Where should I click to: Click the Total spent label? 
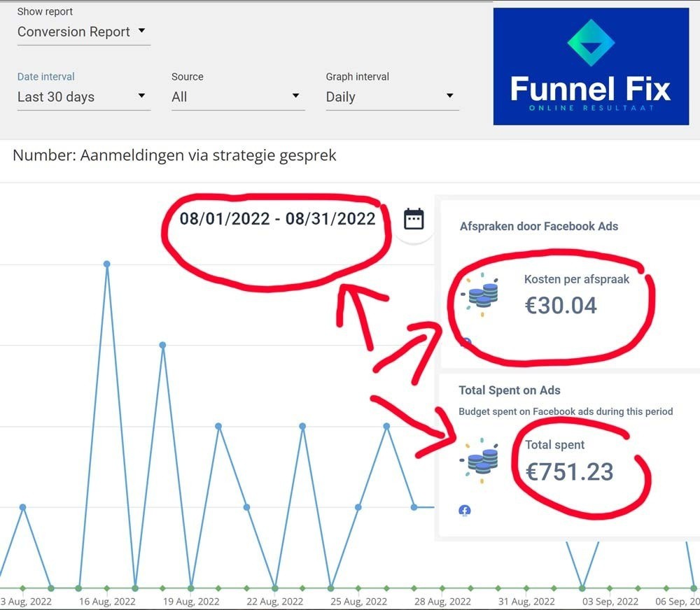tap(555, 445)
